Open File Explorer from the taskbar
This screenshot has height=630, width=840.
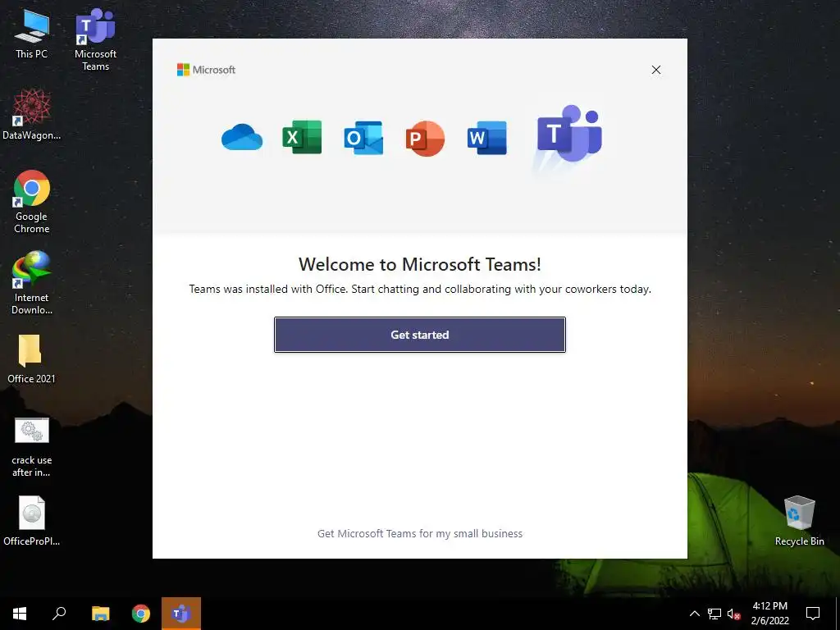tap(100, 614)
